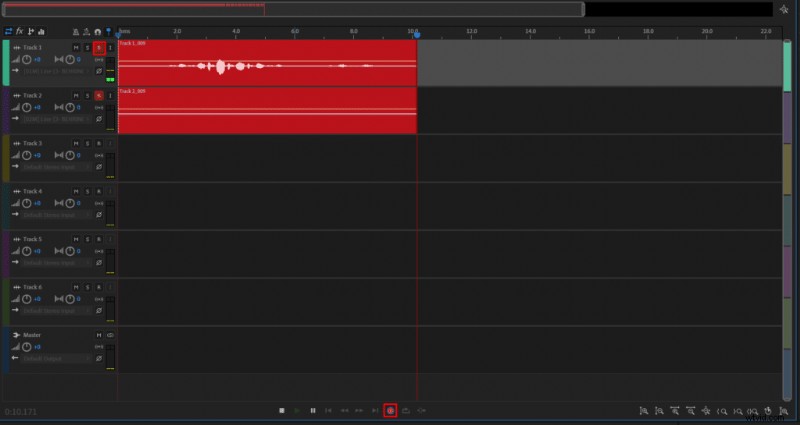Toggle Track 1 input monitoring (I) button
800x425 pixels.
point(110,48)
